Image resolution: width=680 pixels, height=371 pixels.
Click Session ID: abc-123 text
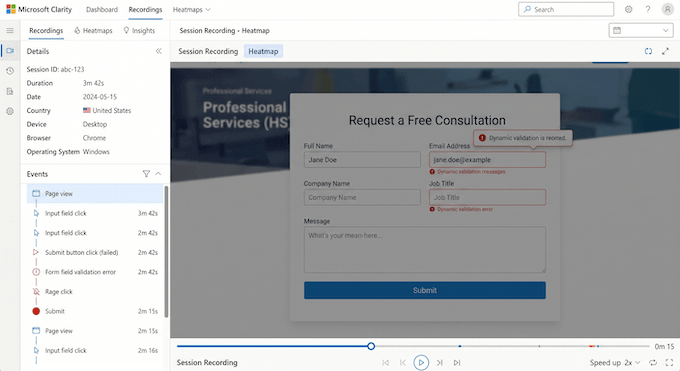tap(56, 69)
